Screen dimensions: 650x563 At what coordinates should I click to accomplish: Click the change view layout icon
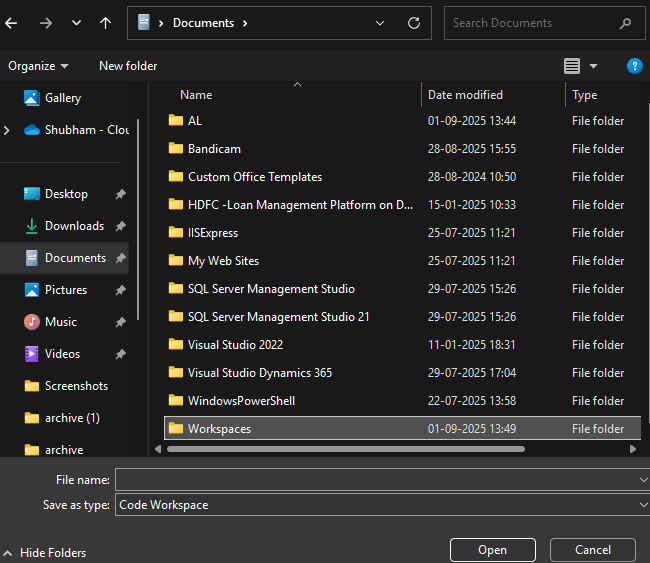coord(572,66)
